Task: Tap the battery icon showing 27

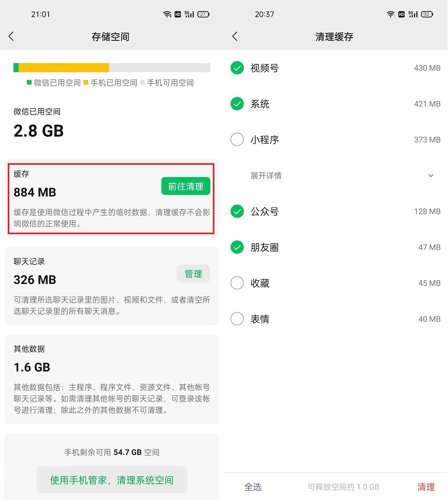Action: pyautogui.click(x=204, y=15)
